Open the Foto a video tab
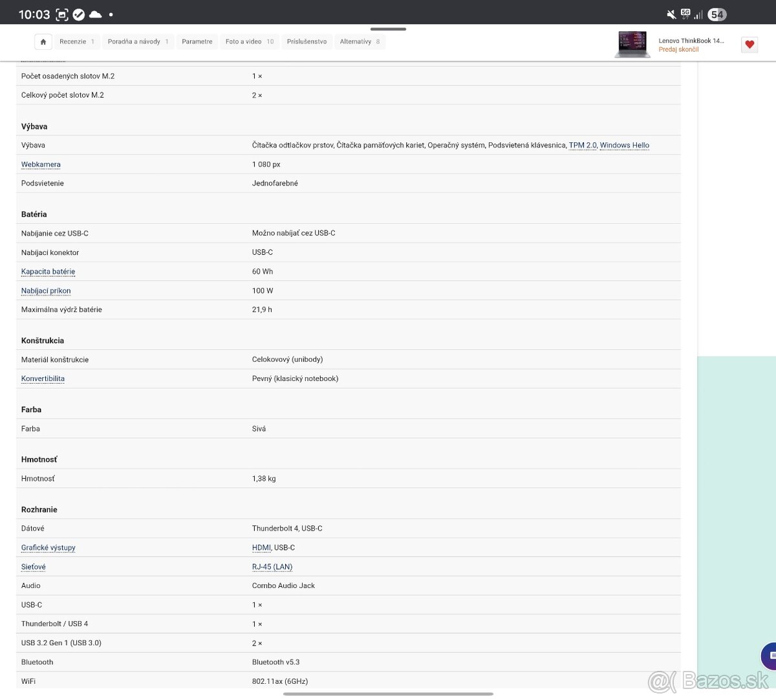The height and width of the screenshot is (700, 776). click(x=249, y=41)
